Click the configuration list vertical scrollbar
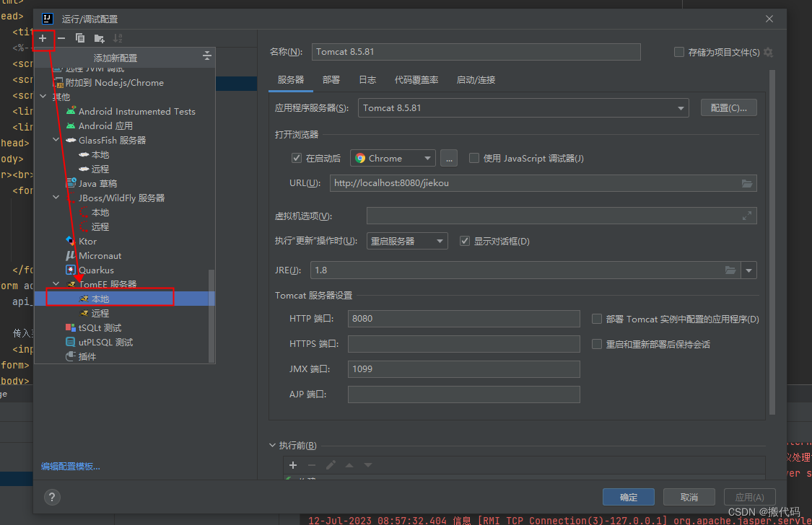Viewport: 812px width, 525px height. click(211, 316)
